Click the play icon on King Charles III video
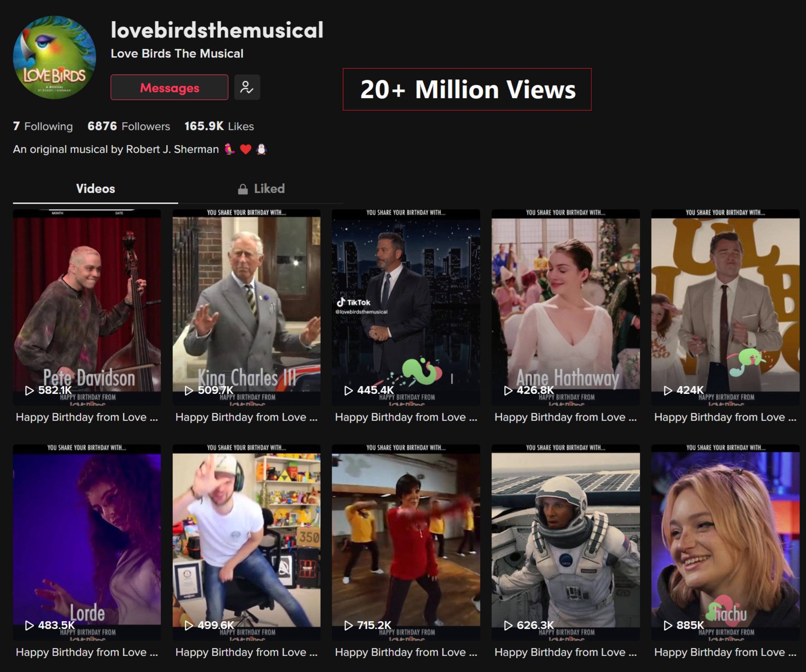 (x=189, y=390)
